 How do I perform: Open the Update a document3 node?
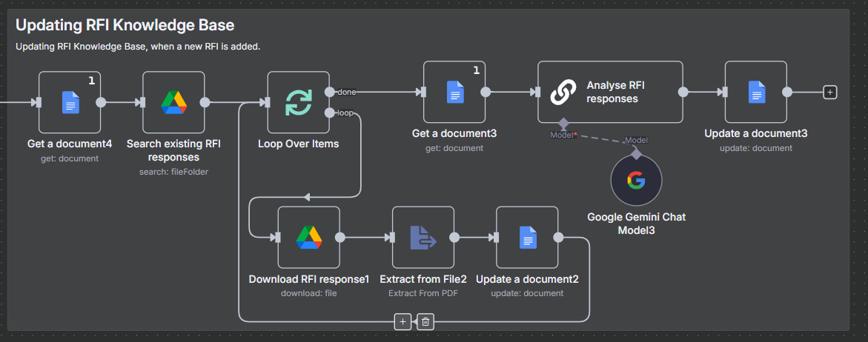tap(756, 92)
